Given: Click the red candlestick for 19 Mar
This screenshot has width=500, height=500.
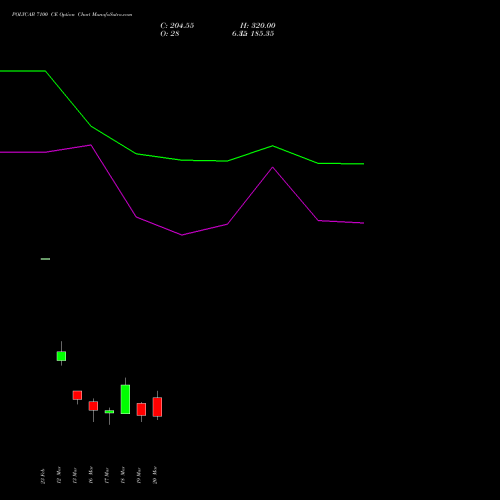Looking at the screenshot, I should [141, 409].
